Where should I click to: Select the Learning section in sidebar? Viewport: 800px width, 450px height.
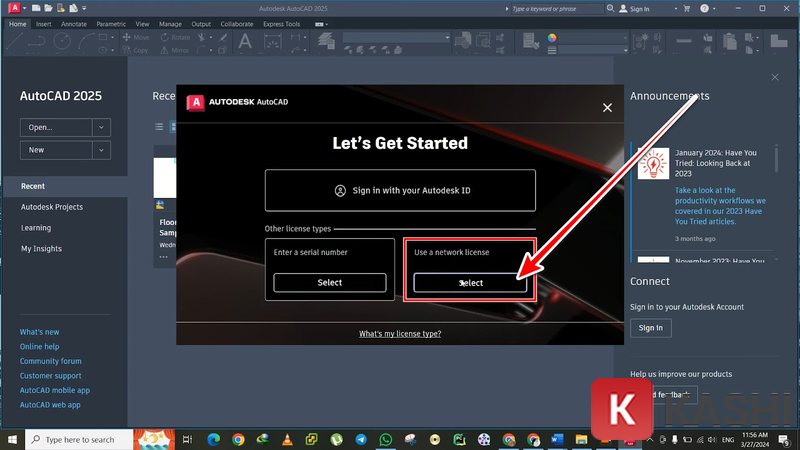36,228
